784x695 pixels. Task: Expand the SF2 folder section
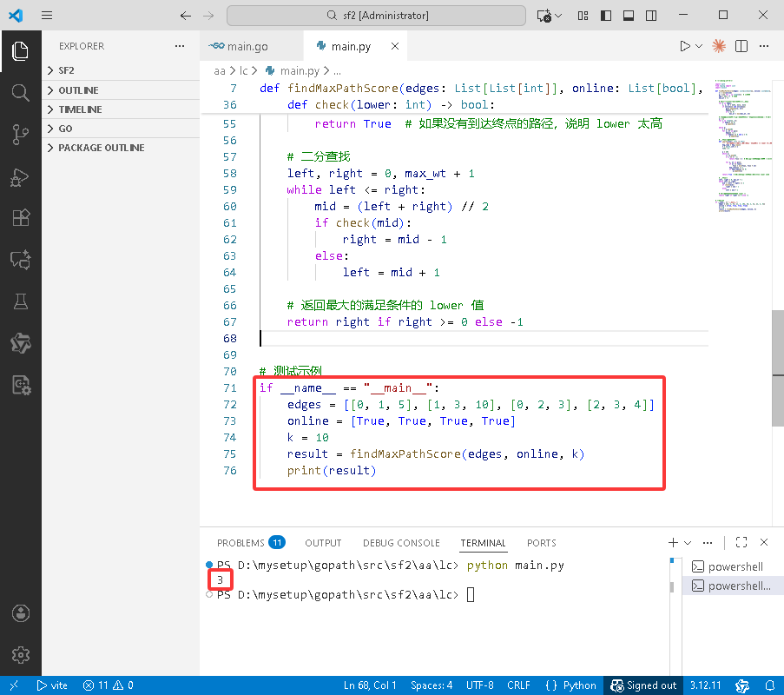pyautogui.click(x=121, y=70)
